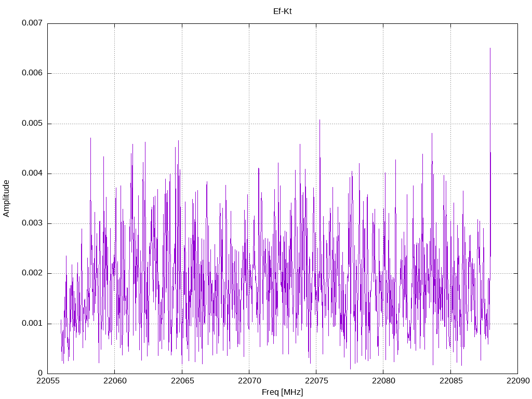Click the 0.001 y-axis tick label
Image resolution: width=532 pixels, height=399 pixels.
tap(32, 324)
